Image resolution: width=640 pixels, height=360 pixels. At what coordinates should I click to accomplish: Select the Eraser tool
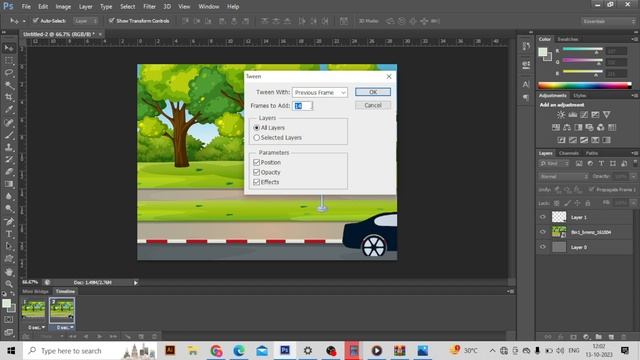[x=9, y=172]
